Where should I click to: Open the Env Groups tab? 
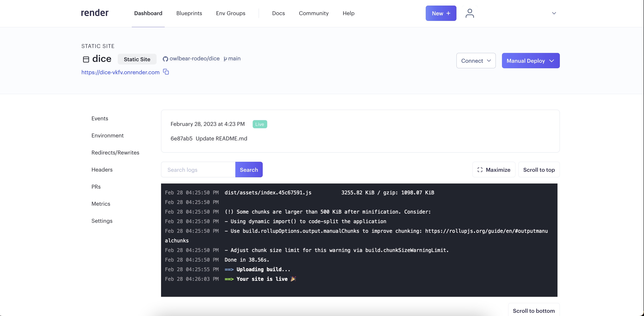coord(230,13)
